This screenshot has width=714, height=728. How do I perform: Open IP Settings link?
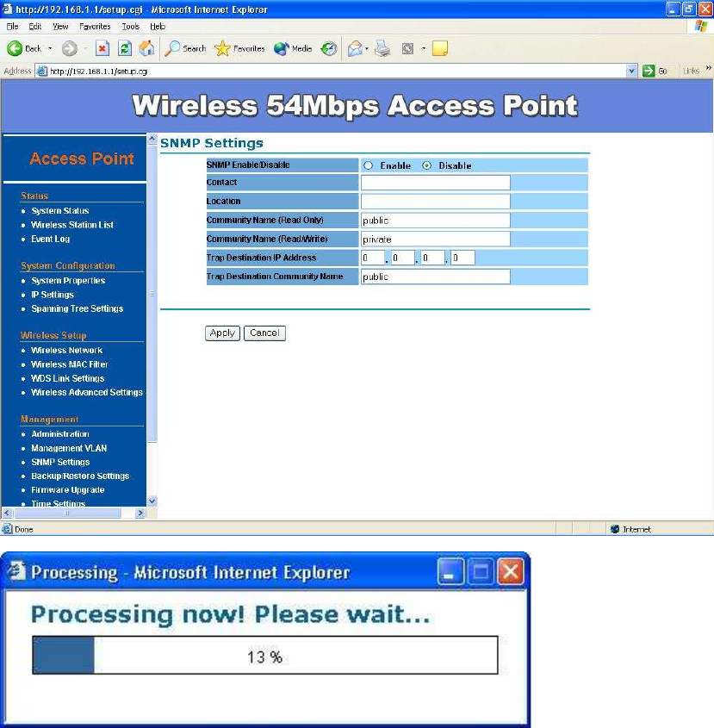tap(53, 295)
